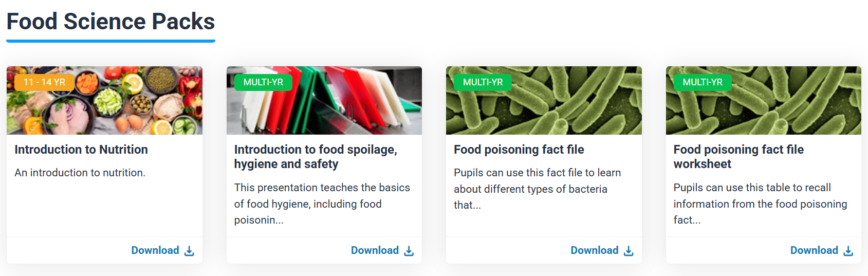
Task: Click the Food Science Packs heading
Action: coord(110,22)
